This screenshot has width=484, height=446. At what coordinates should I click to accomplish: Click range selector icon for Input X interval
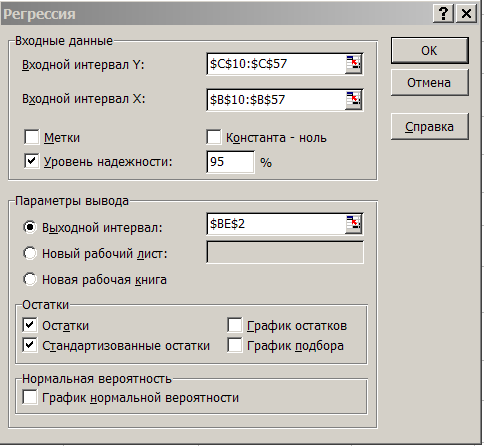pos(353,100)
